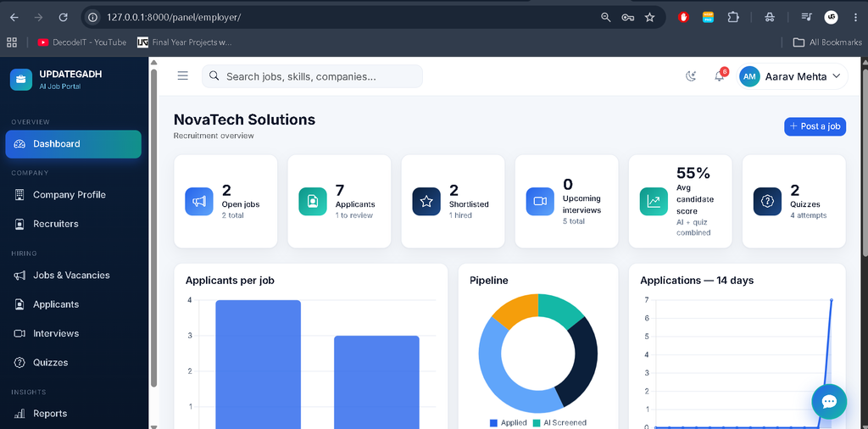Image resolution: width=868 pixels, height=429 pixels.
Task: Open the browser zoom magnifier icon
Action: click(x=605, y=17)
